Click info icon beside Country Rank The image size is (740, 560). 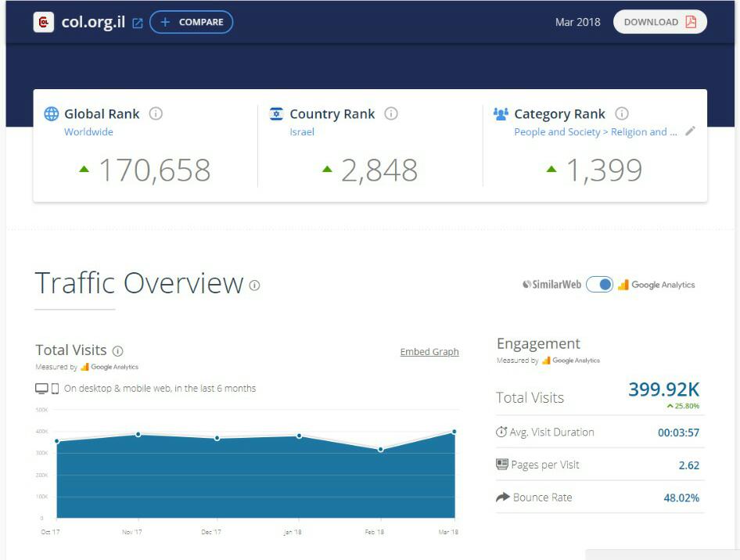pos(391,113)
